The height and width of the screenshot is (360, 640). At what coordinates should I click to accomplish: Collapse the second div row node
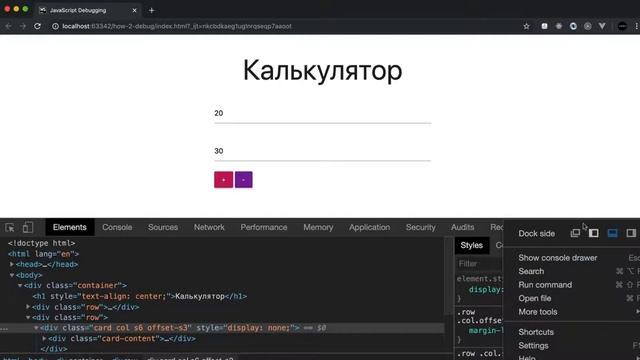(x=28, y=318)
